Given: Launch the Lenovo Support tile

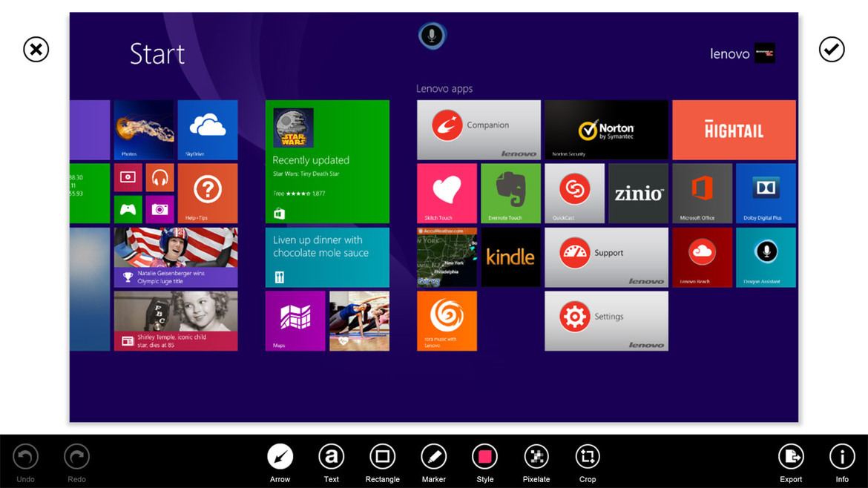Looking at the screenshot, I should (607, 257).
